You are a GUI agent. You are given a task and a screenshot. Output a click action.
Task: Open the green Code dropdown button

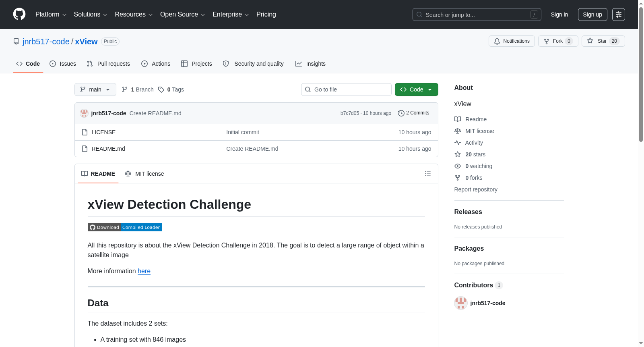tap(417, 89)
